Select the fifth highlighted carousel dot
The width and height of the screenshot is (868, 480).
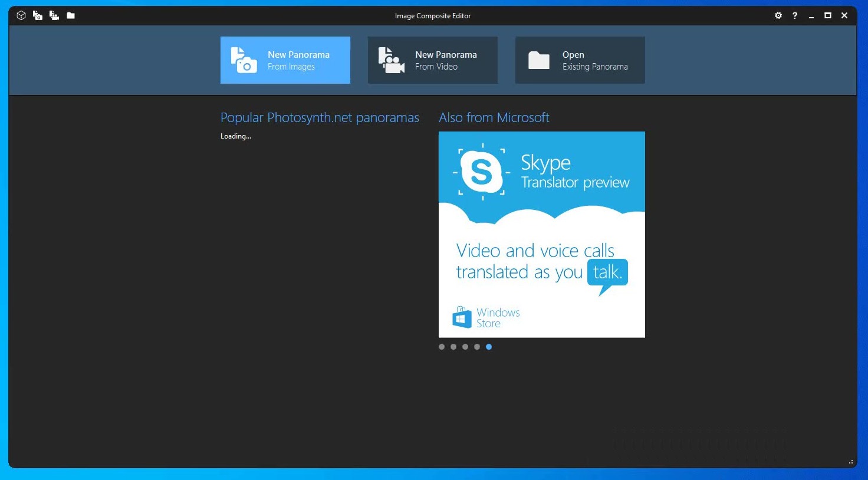[x=489, y=347]
